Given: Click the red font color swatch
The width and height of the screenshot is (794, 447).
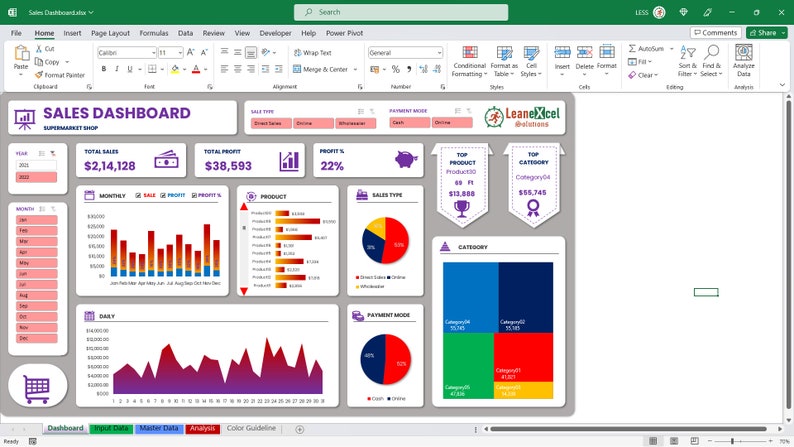Looking at the screenshot, I should pos(196,69).
